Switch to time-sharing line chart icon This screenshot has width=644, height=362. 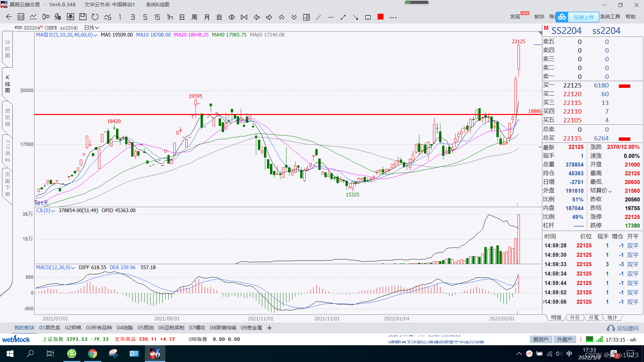tap(33, 17)
